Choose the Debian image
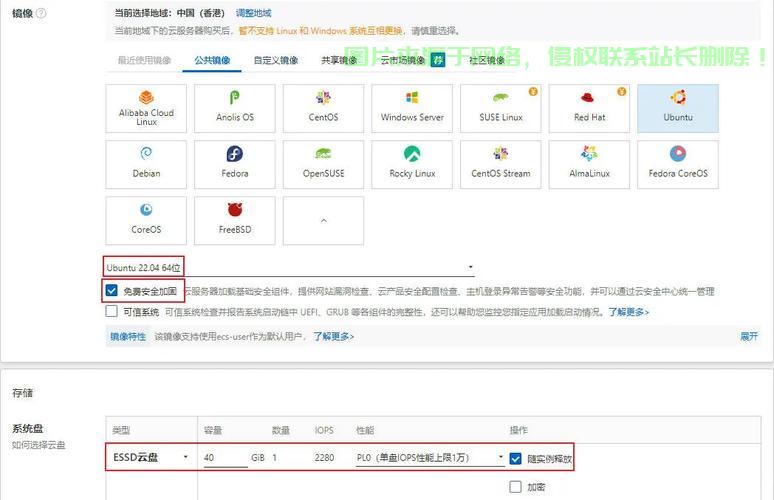Screen dimensions: 774x500 coord(146,164)
